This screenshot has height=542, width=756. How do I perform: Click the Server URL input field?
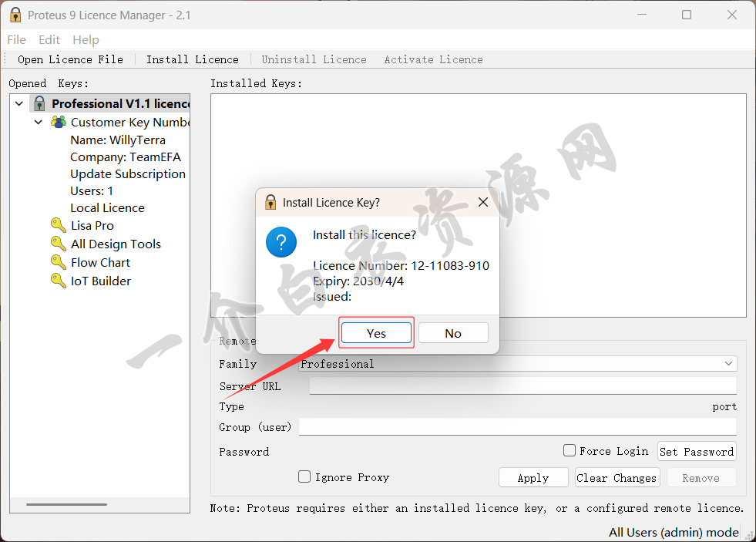click(x=522, y=385)
